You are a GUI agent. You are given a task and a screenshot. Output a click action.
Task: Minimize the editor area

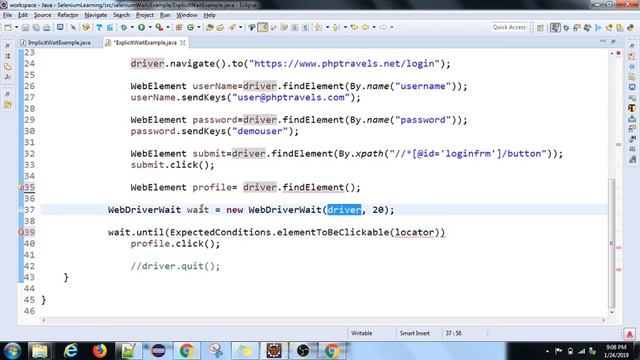[603, 42]
